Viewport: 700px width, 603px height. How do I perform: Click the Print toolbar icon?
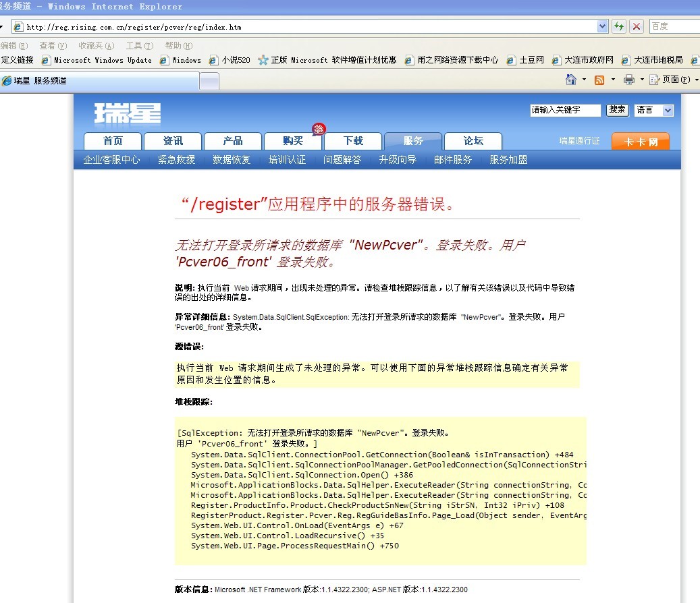pos(629,80)
